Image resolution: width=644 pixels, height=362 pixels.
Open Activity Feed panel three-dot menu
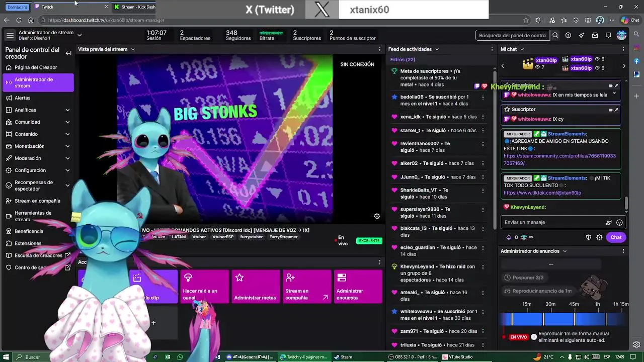493,49
